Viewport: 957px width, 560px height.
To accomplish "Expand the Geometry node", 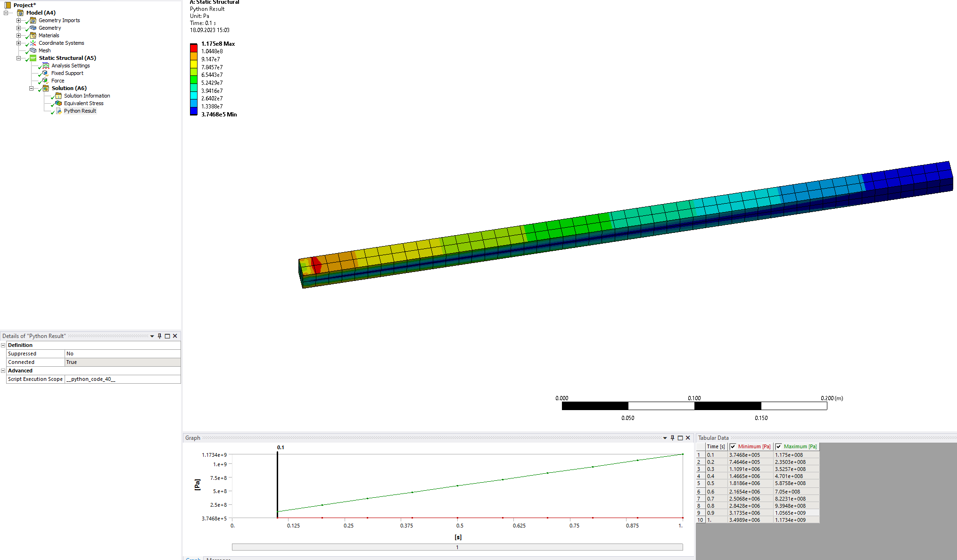I will click(x=18, y=28).
